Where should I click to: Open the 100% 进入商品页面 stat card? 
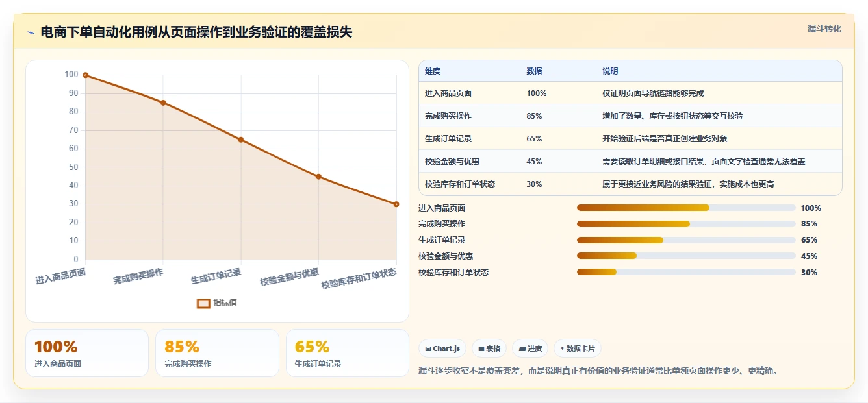pos(87,353)
